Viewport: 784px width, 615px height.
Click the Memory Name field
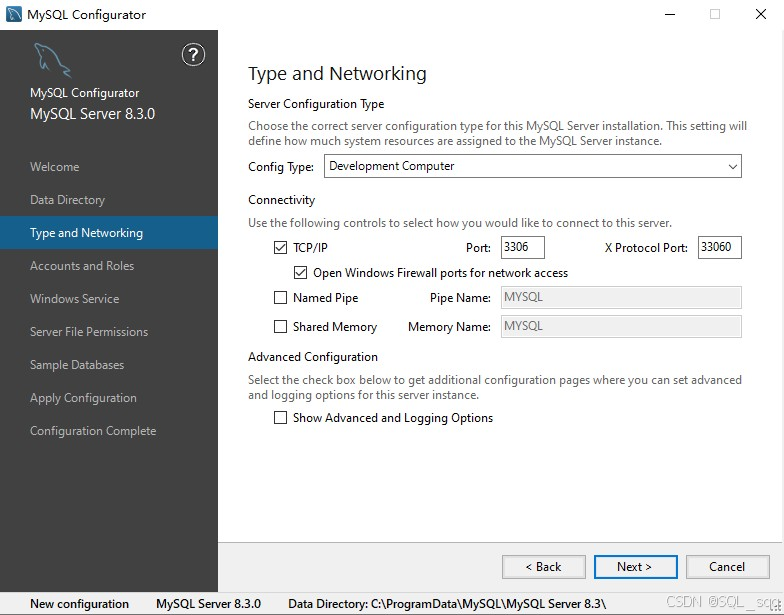(621, 326)
